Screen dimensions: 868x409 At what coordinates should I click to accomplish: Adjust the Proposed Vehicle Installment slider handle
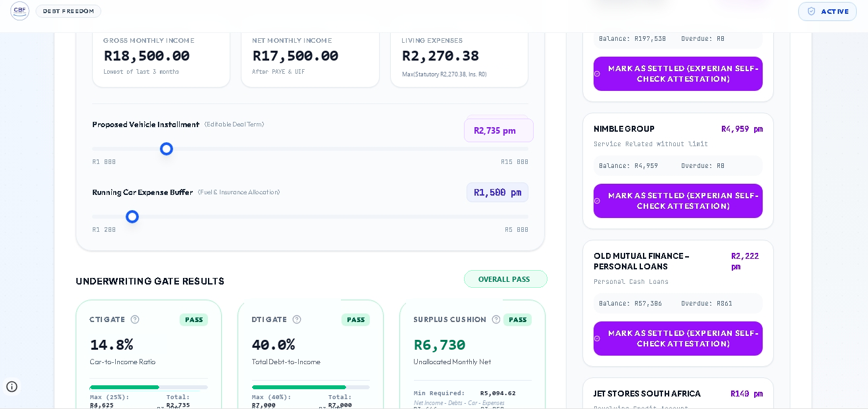pos(166,149)
